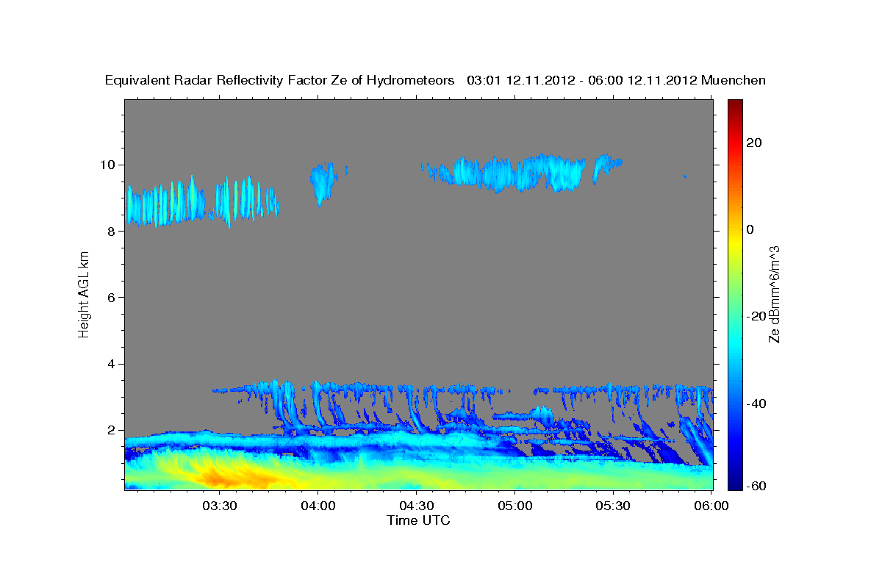Click the plot title text
The width and height of the screenshot is (882, 588).
[435, 80]
